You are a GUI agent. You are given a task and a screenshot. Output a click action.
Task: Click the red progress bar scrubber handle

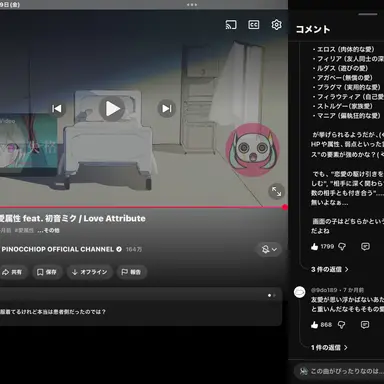click(x=285, y=207)
